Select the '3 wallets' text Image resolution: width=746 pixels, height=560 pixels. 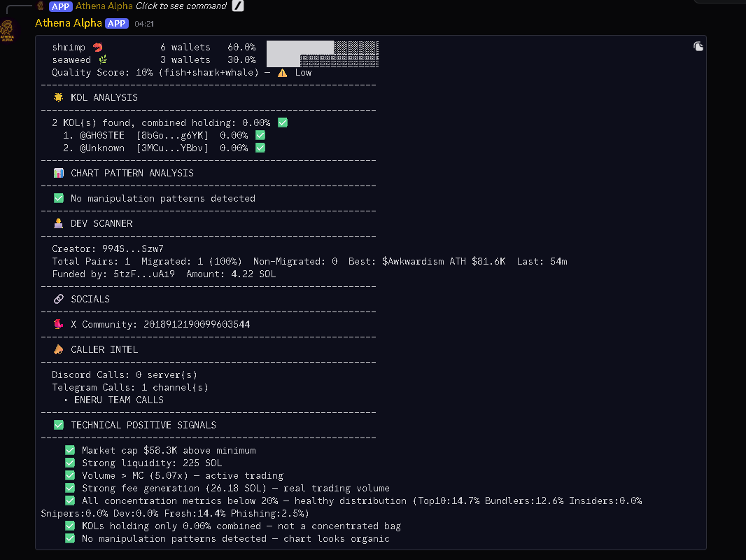[185, 59]
